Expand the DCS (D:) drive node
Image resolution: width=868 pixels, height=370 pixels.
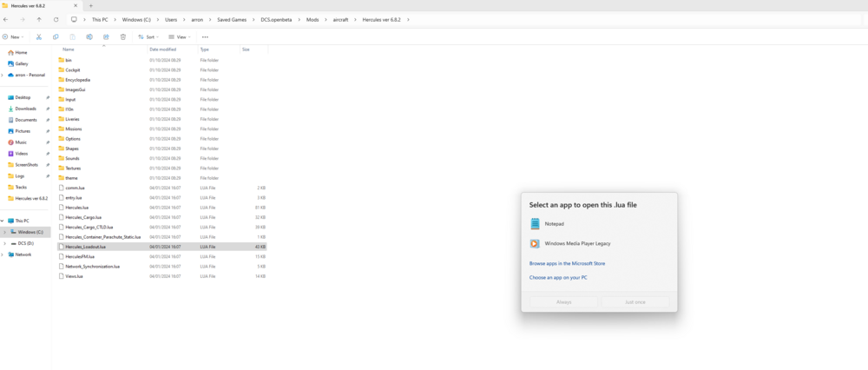pos(5,243)
